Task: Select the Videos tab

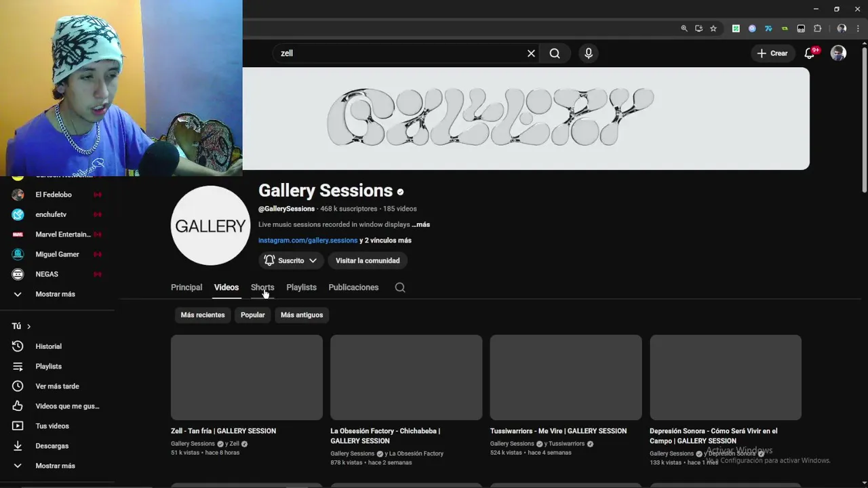Action: (x=226, y=287)
